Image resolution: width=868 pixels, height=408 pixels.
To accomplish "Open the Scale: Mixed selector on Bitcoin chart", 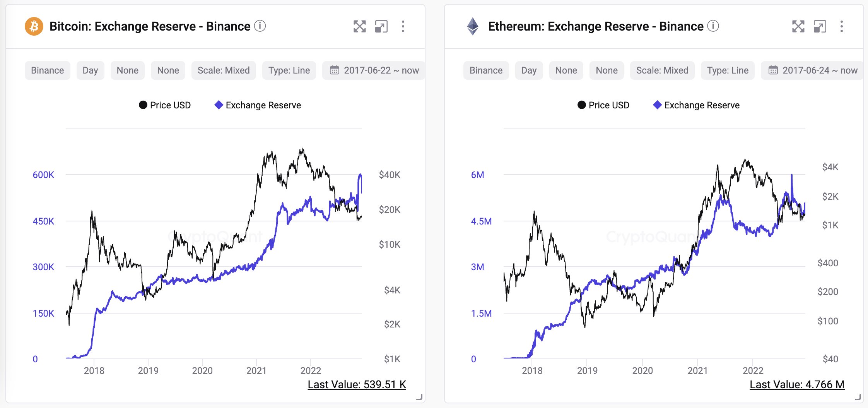I will pos(223,70).
